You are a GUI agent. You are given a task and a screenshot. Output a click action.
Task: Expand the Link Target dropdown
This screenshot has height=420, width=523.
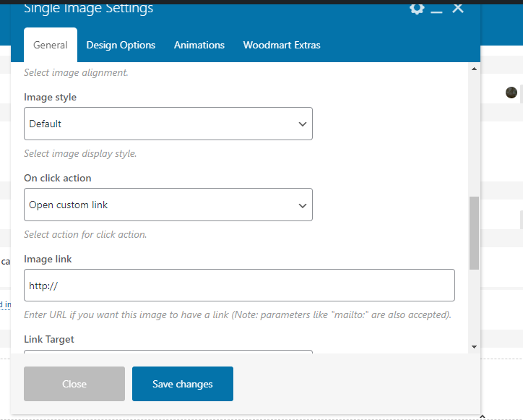(168, 352)
